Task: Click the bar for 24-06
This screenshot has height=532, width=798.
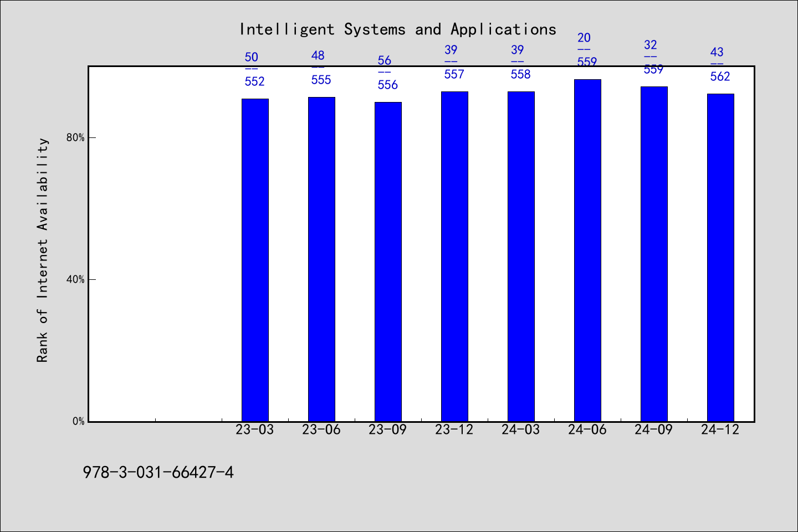Action: click(x=587, y=250)
